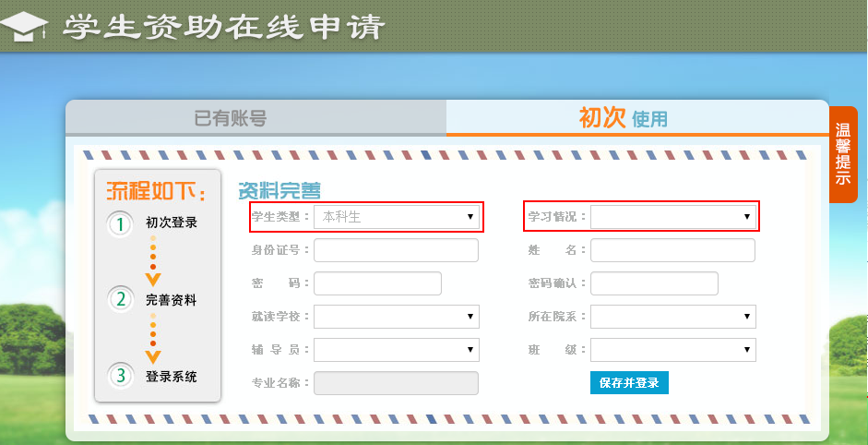Expand the 学习情况 dropdown
The image size is (868, 445).
672,217
